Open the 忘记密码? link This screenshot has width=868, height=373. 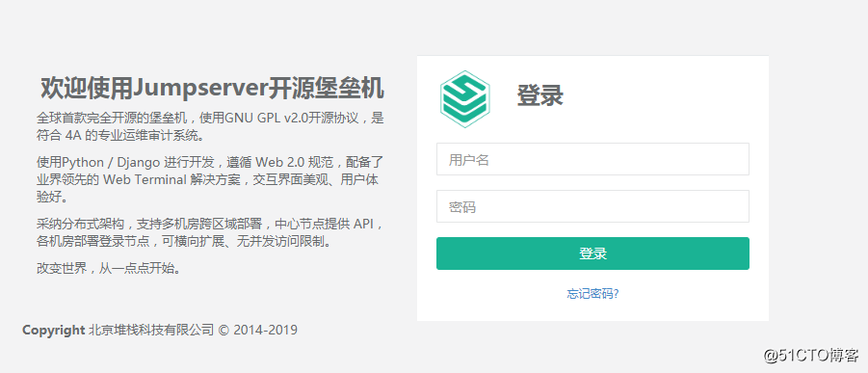(592, 294)
